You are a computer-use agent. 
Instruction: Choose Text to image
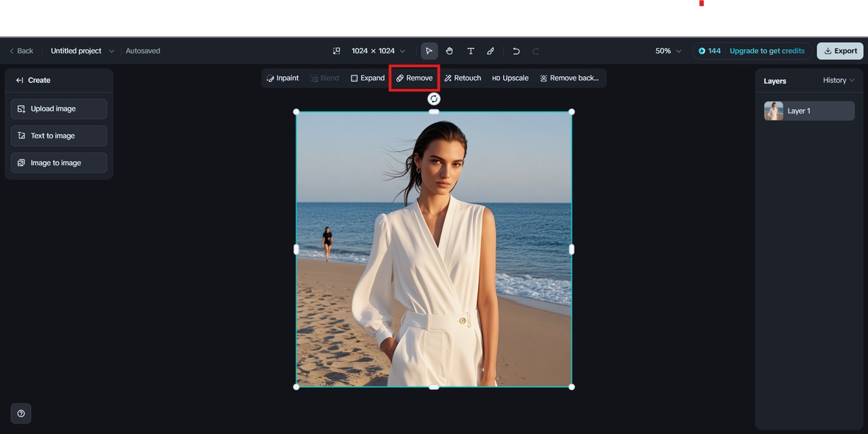tap(59, 136)
